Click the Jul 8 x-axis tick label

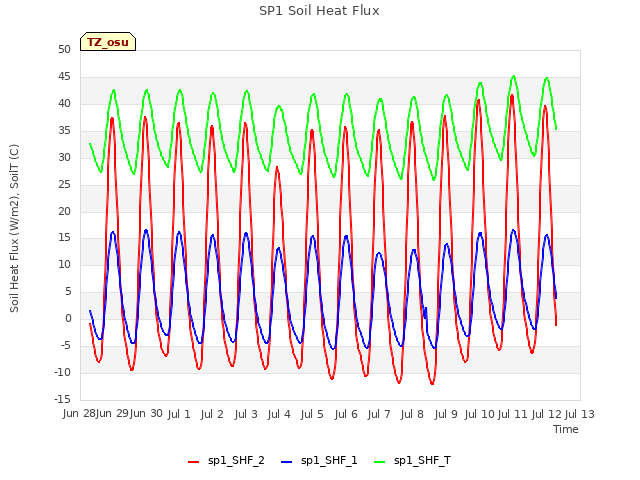[x=412, y=414]
